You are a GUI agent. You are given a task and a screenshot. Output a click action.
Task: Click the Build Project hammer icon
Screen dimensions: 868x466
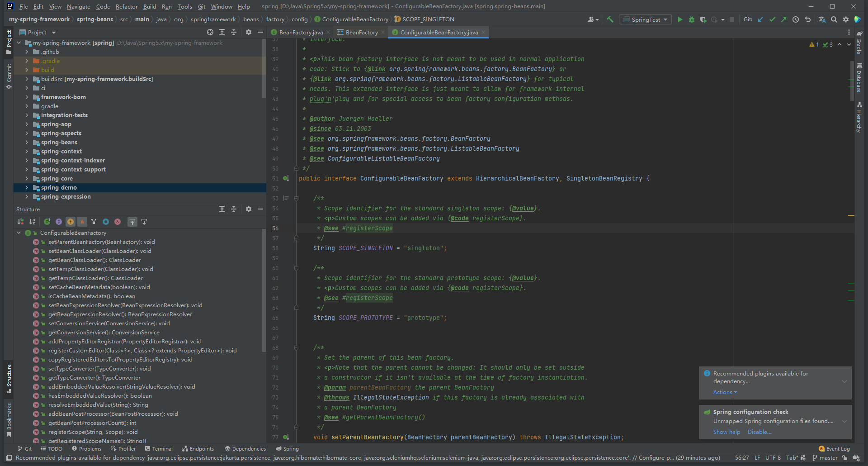point(610,19)
